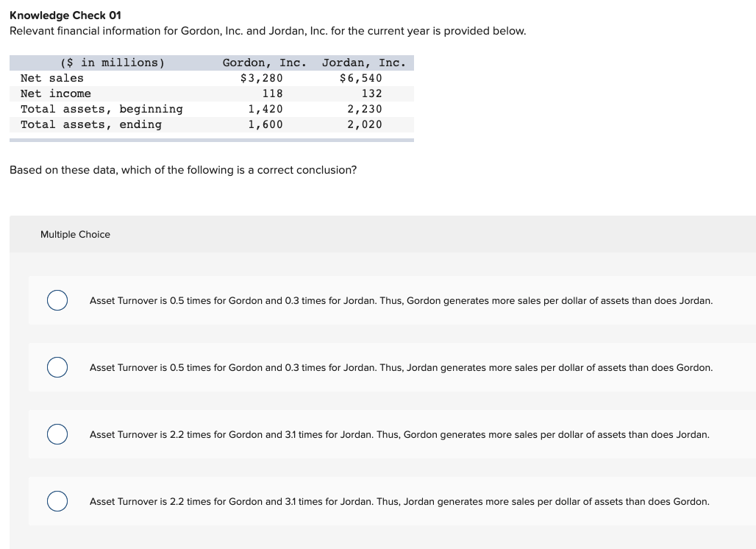Screen dimensions: 756x549
Task: Select the first answer option radio button
Action: [57, 300]
